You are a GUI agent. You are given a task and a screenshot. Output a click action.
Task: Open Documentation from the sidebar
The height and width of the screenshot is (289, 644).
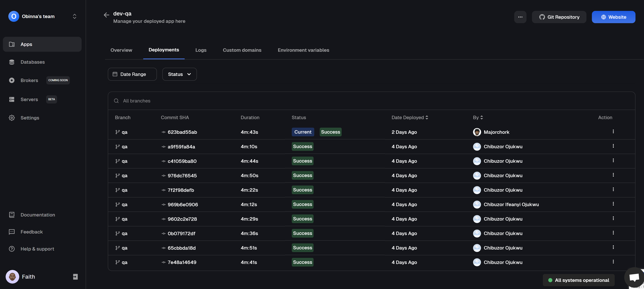[37, 215]
